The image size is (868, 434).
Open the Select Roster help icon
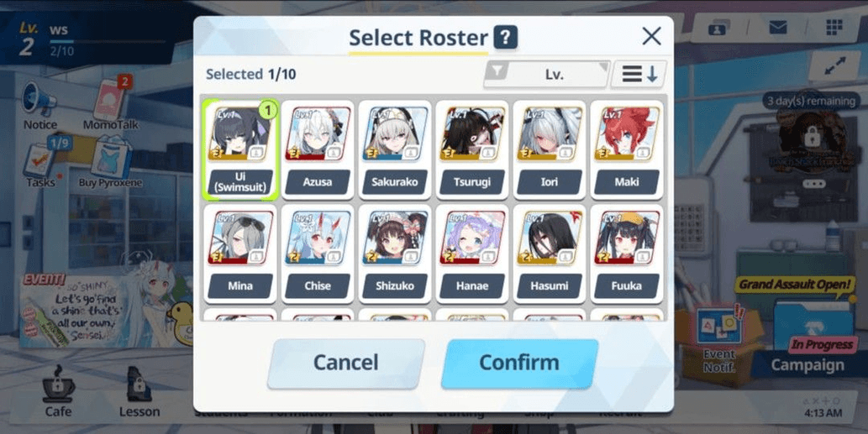coord(505,38)
